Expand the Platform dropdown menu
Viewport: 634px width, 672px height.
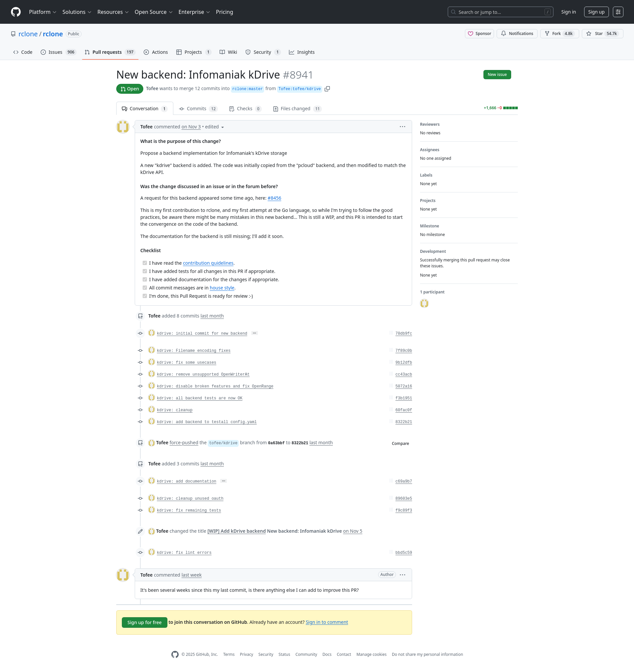(43, 12)
